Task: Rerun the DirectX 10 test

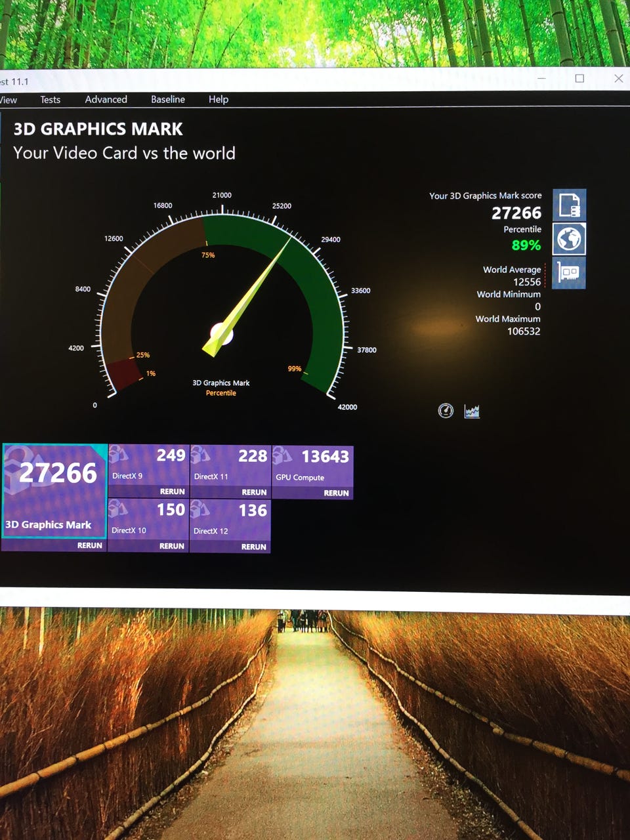Action: pyautogui.click(x=172, y=546)
